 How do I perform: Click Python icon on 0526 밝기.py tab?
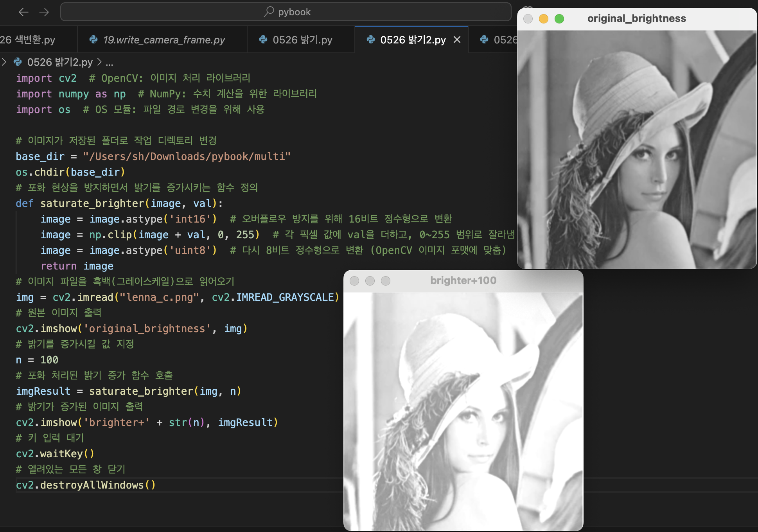263,40
